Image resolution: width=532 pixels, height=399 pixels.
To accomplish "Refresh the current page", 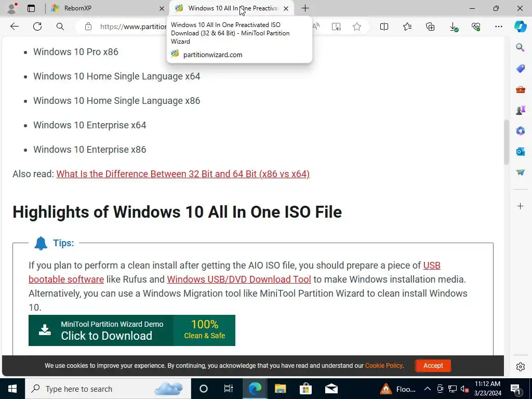I will click(37, 26).
